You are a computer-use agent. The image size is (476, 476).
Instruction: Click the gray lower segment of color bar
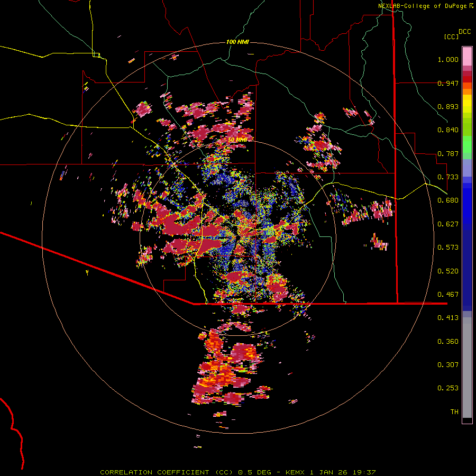click(467, 368)
